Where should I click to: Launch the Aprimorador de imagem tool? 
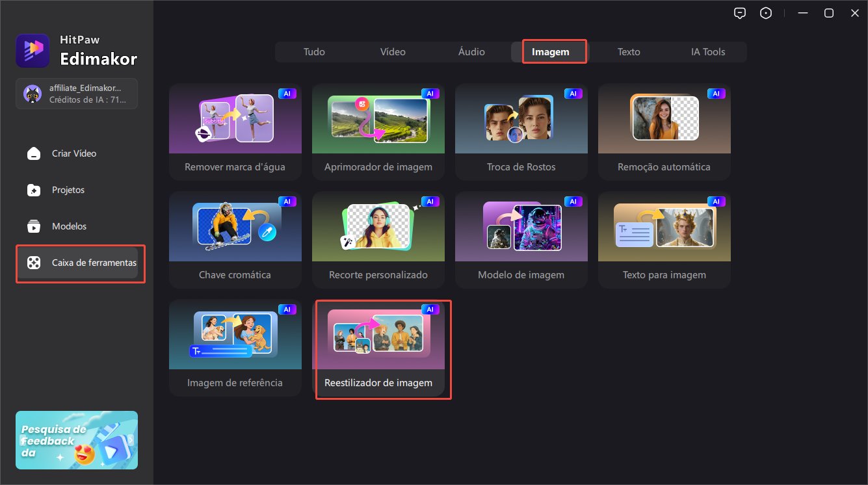click(378, 132)
